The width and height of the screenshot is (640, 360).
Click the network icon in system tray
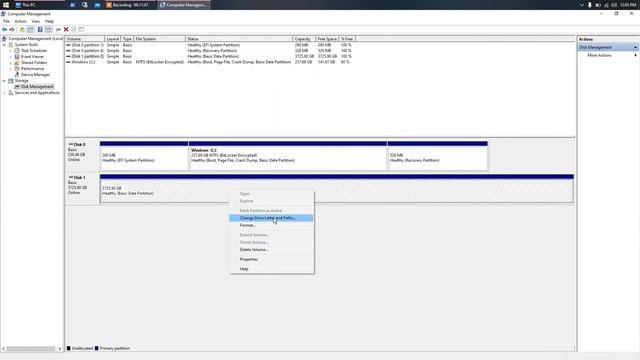pos(606,5)
